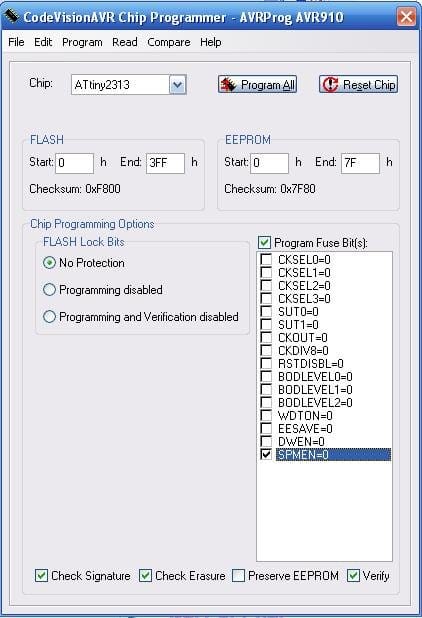Screen dimensions: 422x618
Task: Click the chip icon in title bar
Action: (x=11, y=16)
